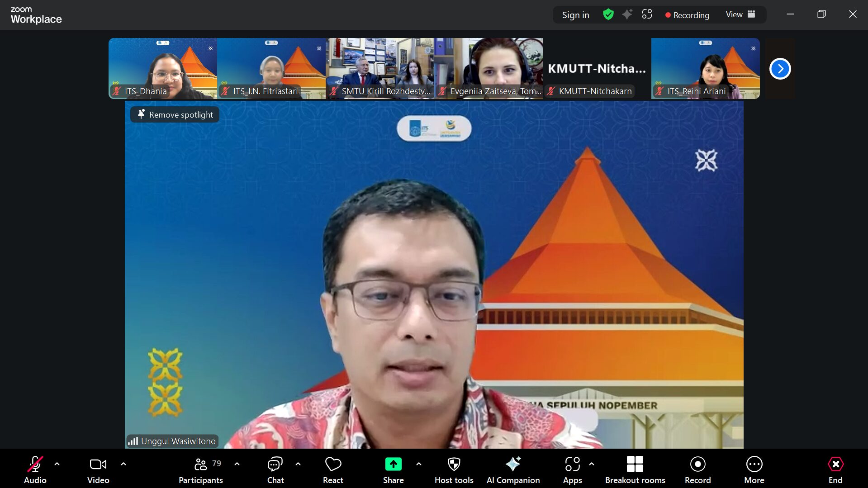Open Breakout rooms
The width and height of the screenshot is (868, 488).
point(635,469)
